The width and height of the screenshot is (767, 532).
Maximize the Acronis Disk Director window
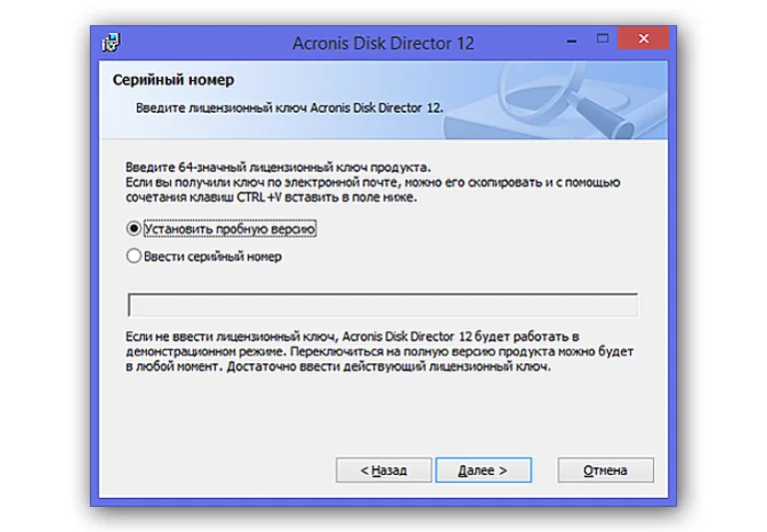[602, 38]
